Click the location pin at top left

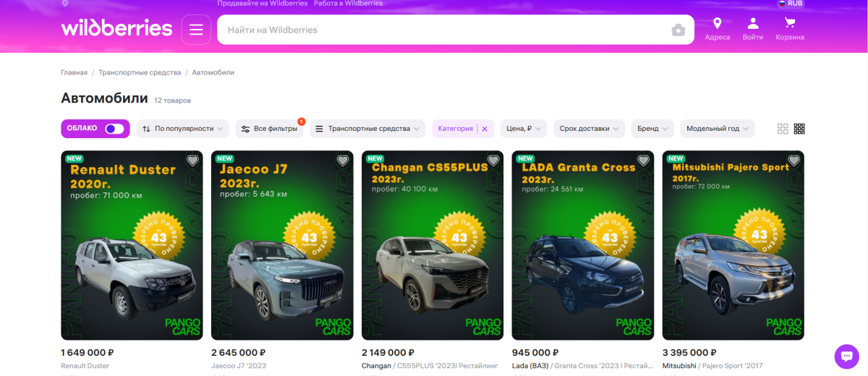pos(65,4)
